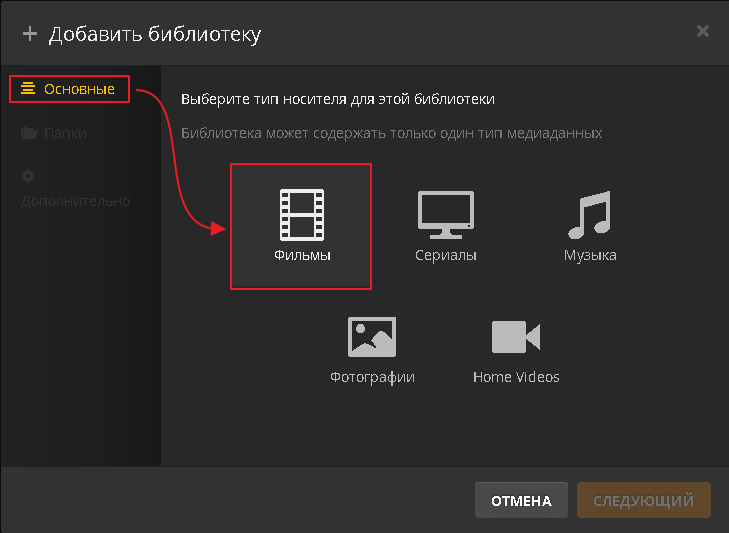Click the Основные list icon
This screenshot has width=729, height=533.
(28, 88)
